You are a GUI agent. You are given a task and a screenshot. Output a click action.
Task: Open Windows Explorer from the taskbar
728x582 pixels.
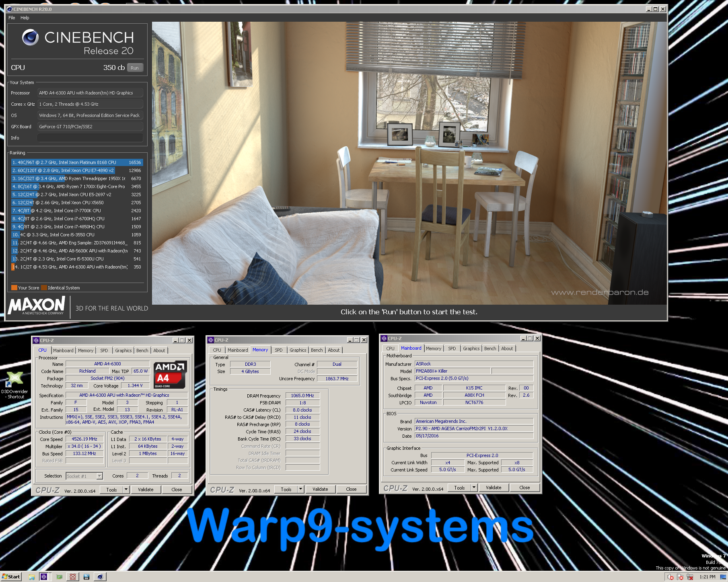pos(32,577)
